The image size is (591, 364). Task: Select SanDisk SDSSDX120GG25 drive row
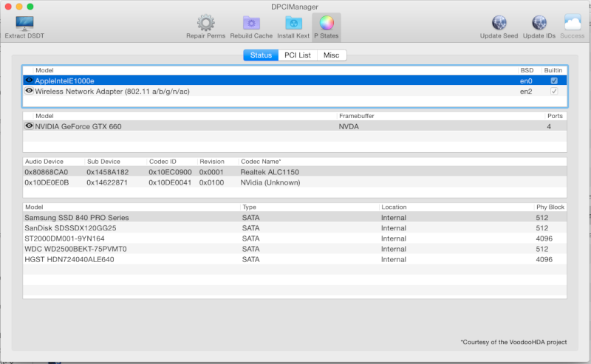pyautogui.click(x=295, y=228)
